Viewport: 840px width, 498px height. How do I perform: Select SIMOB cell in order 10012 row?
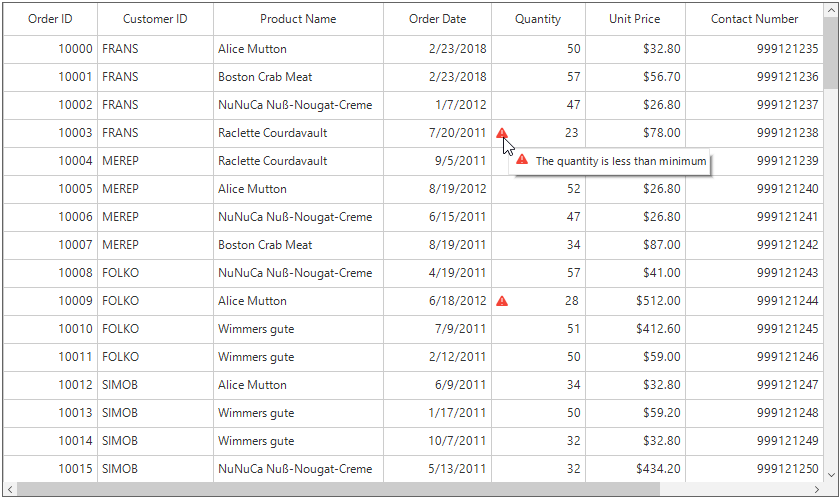155,385
